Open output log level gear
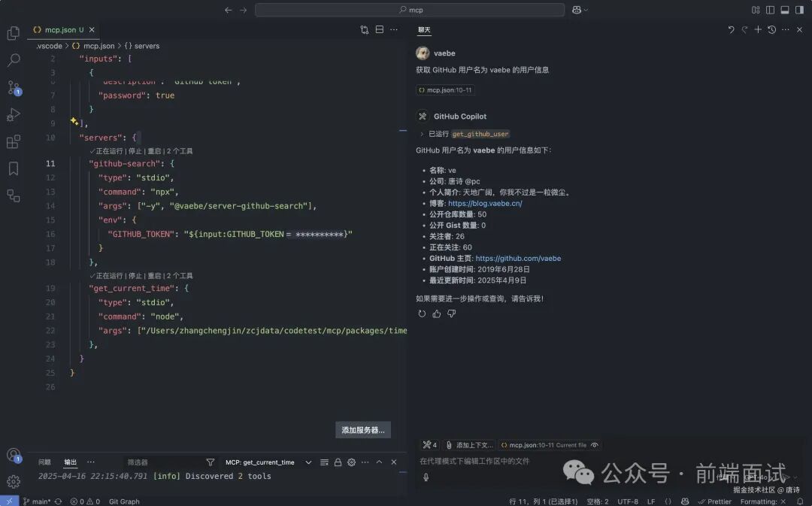The image size is (812, 506). click(x=352, y=462)
